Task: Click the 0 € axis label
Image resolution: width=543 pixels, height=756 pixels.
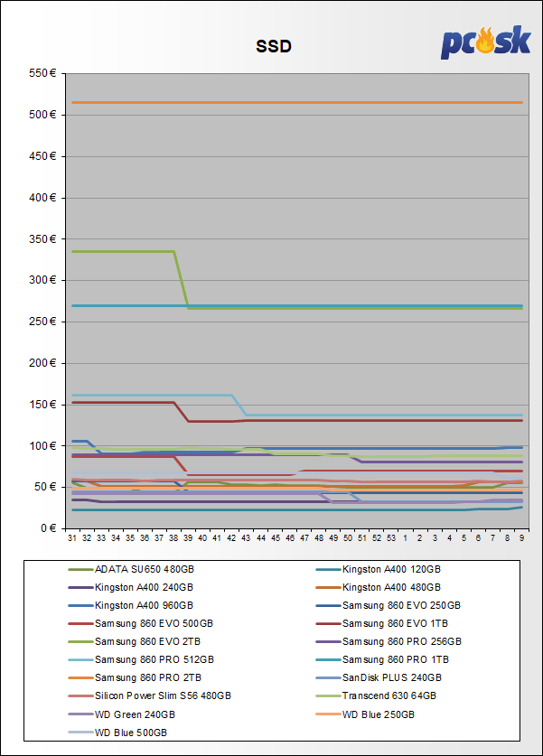Action: (48, 528)
